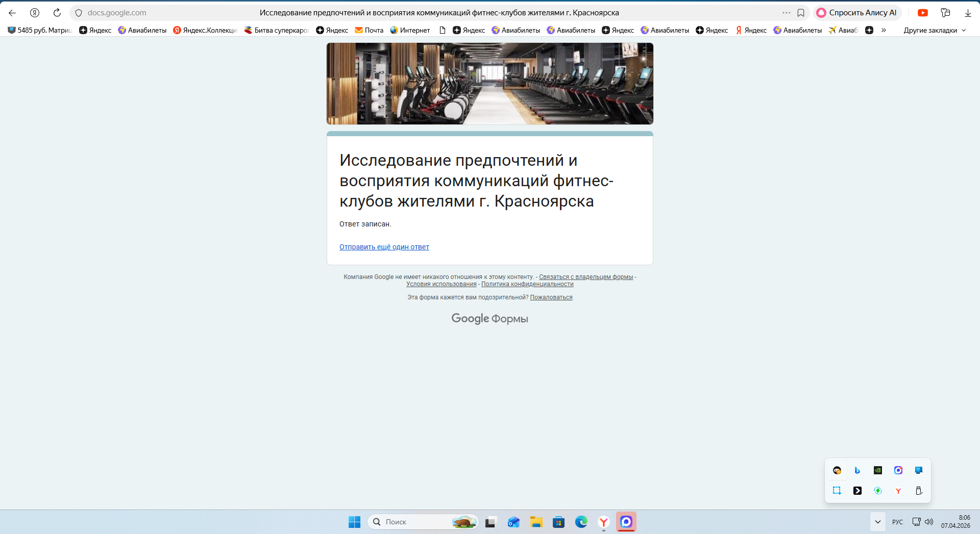Screen dimensions: 980x534
Task: Open the Yandex home page icon
Action: (x=35, y=13)
